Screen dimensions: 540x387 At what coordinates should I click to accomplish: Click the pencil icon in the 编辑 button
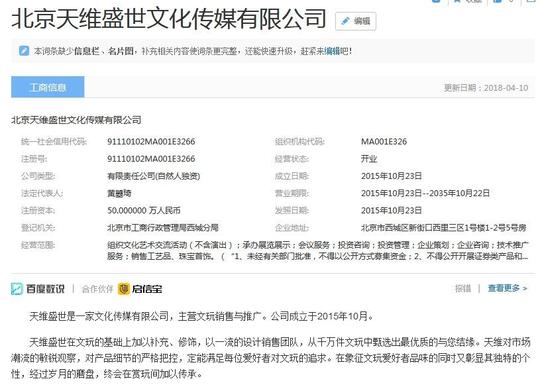(345, 21)
